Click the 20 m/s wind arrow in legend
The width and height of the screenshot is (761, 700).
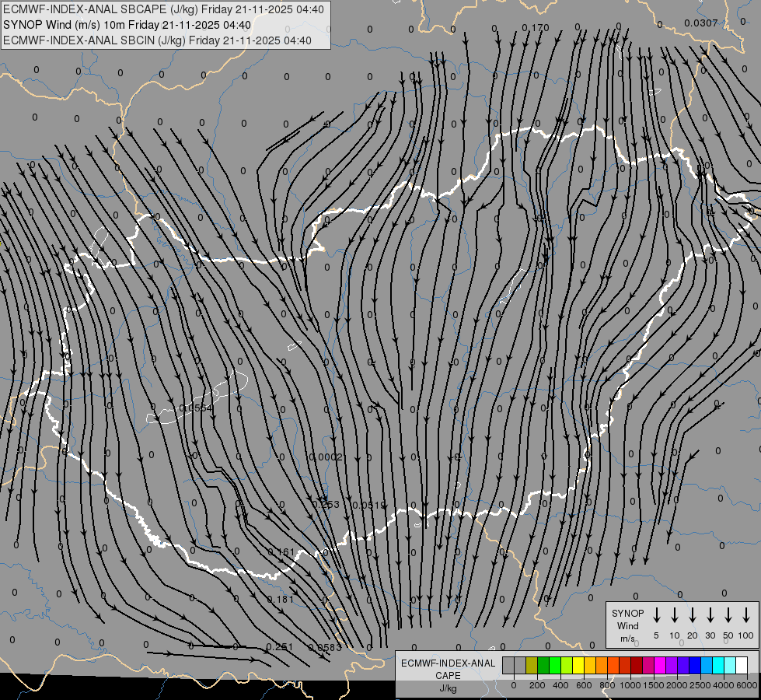pyautogui.click(x=692, y=615)
